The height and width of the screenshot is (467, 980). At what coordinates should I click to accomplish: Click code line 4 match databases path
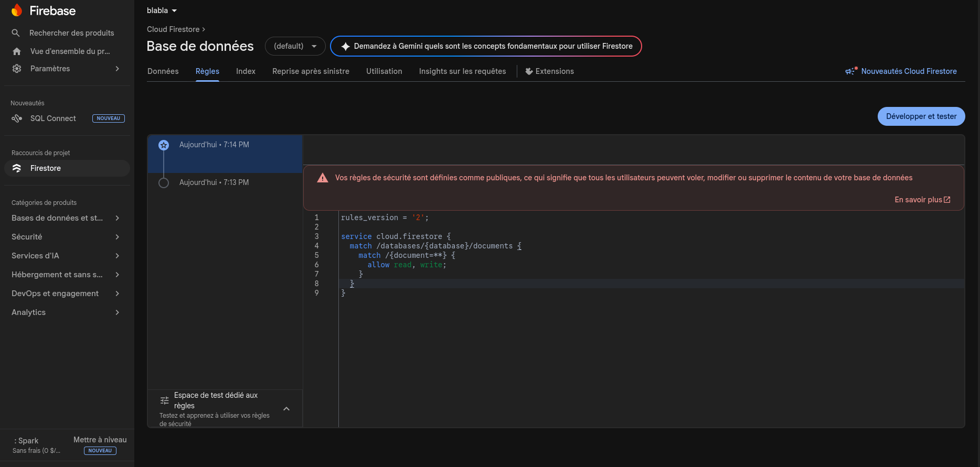(x=435, y=246)
